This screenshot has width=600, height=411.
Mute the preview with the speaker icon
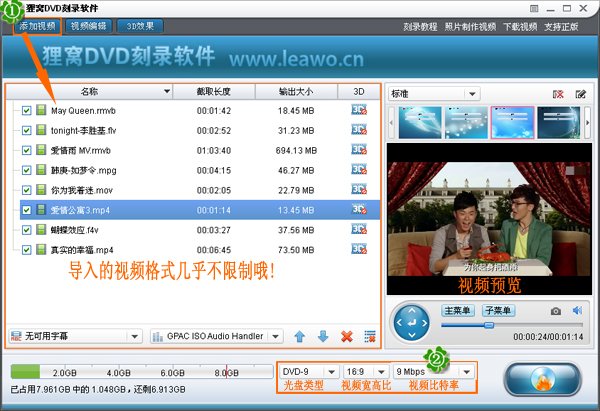point(577,310)
